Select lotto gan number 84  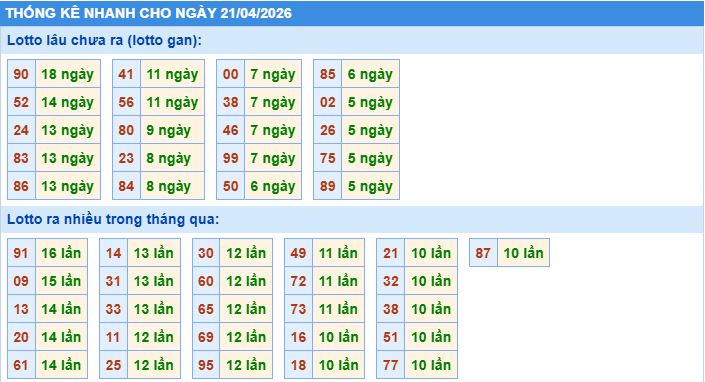126,186
